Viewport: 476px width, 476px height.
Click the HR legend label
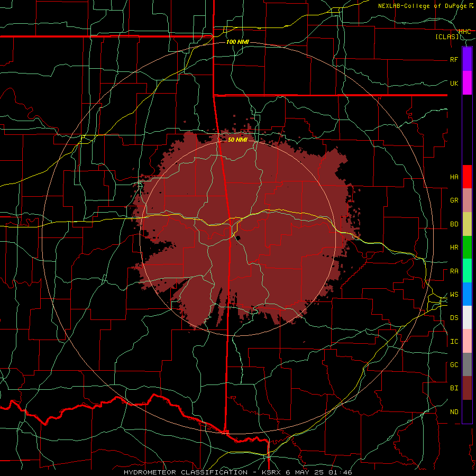pos(454,248)
